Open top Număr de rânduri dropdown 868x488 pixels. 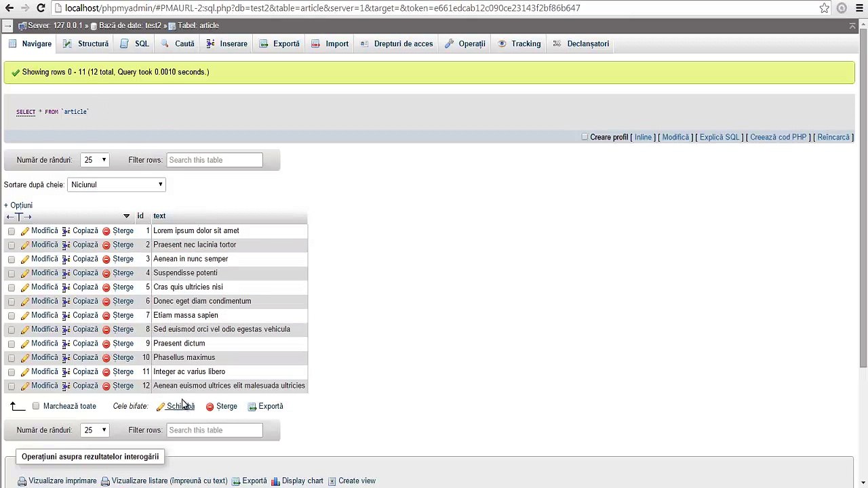tap(95, 160)
